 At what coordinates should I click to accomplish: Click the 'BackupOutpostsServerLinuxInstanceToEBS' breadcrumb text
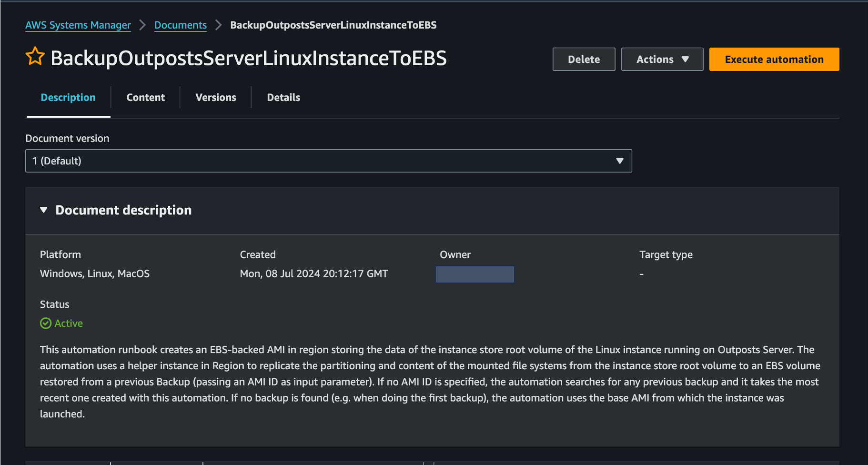click(333, 25)
